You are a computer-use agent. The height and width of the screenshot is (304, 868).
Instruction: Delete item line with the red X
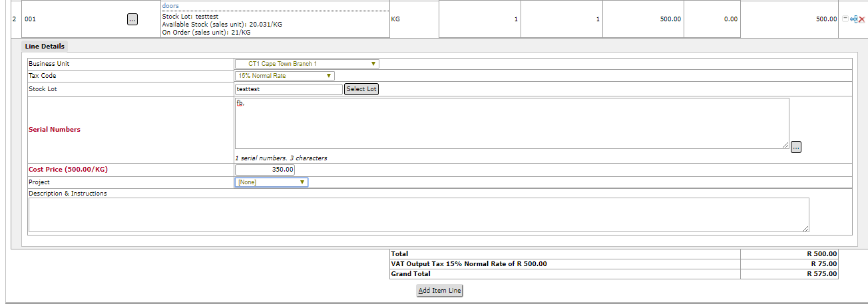coord(861,19)
